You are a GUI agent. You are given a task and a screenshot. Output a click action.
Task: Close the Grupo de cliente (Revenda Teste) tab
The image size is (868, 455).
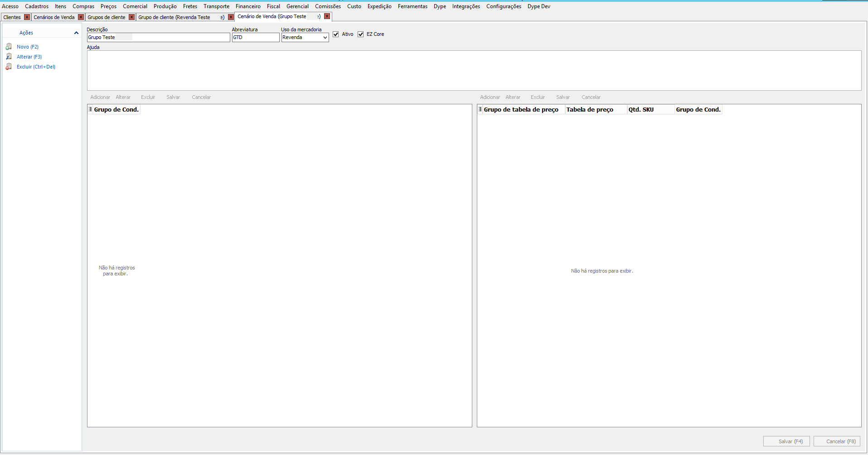coord(231,17)
